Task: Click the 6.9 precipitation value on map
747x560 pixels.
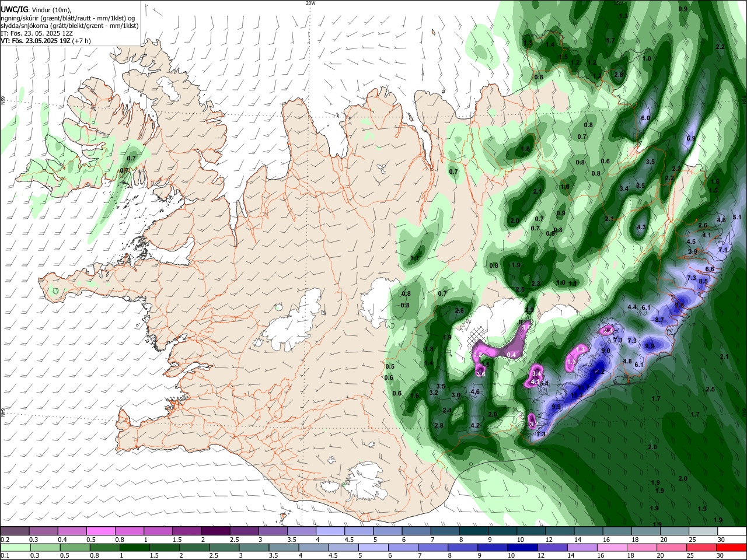Action: [x=691, y=138]
